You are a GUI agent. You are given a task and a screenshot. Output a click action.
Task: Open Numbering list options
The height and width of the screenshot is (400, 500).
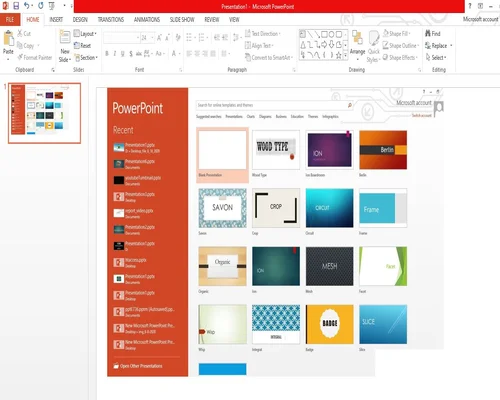pos(203,37)
